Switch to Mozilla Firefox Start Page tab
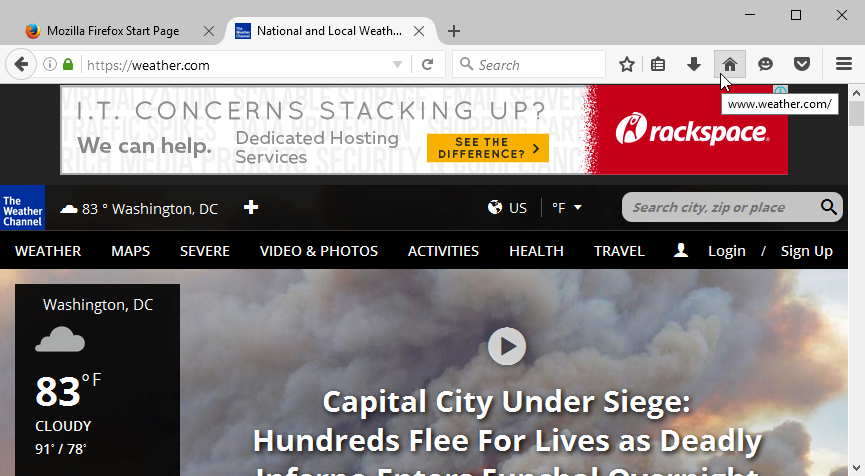 [x=112, y=31]
